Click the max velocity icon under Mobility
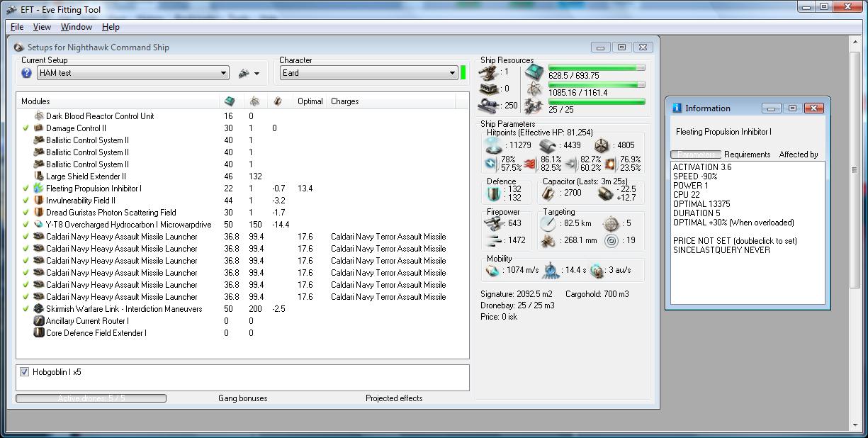Screen dimensions: 868x438 point(492,271)
